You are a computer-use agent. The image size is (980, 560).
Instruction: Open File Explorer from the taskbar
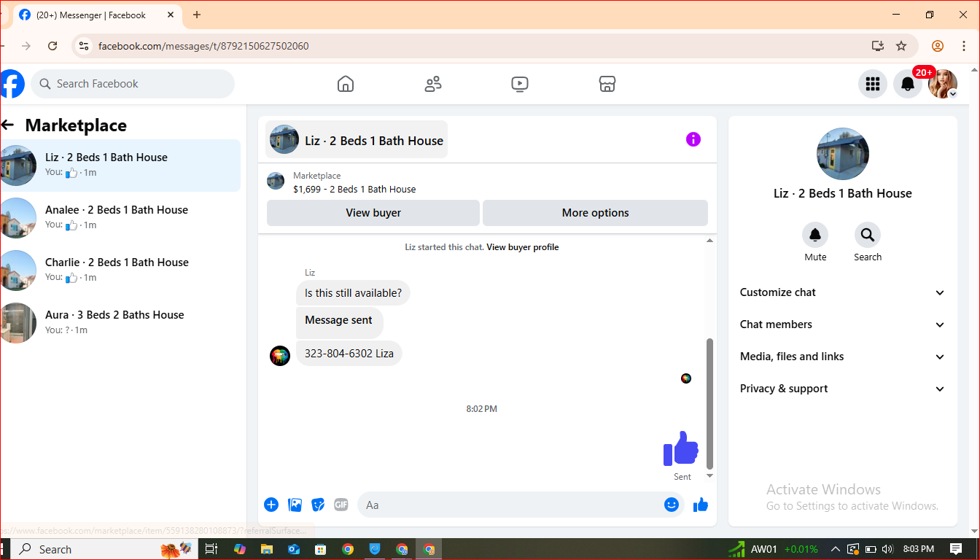[x=267, y=549]
